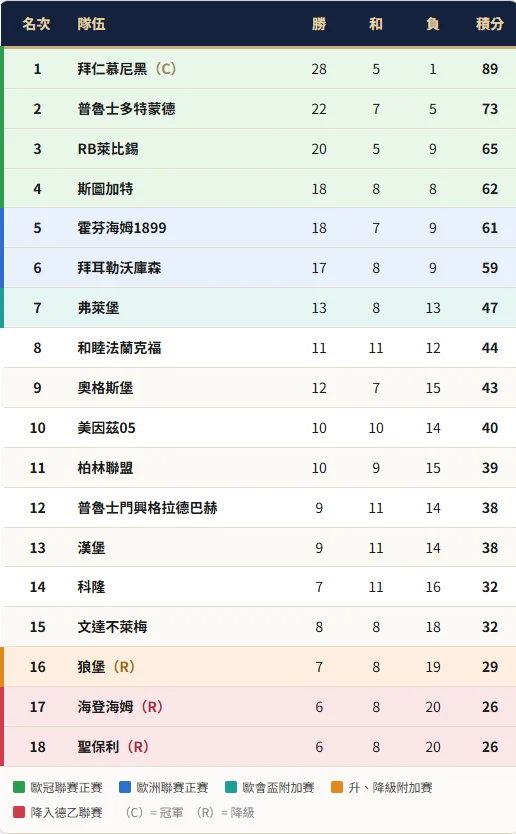
Task: Select the 勝 column header
Action: point(319,24)
